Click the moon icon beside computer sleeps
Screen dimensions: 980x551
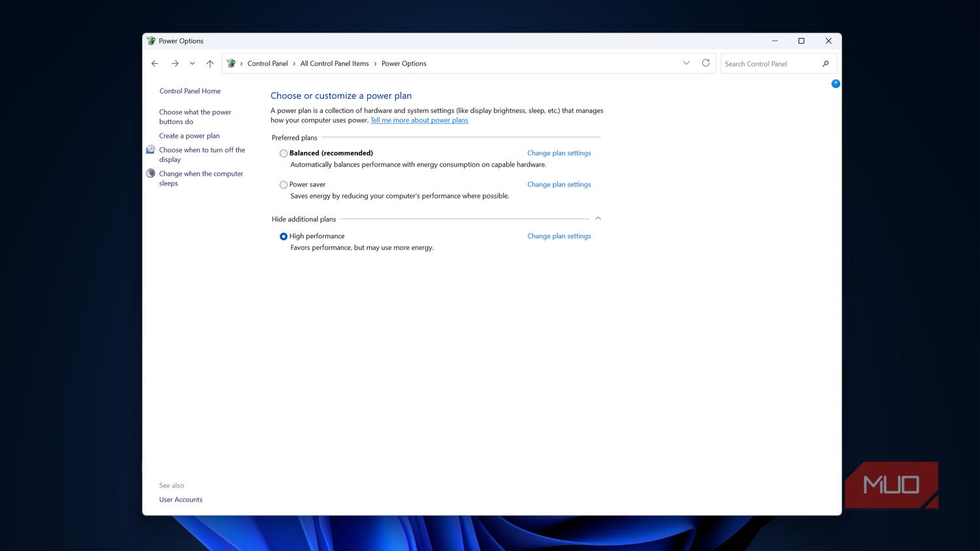coord(150,173)
